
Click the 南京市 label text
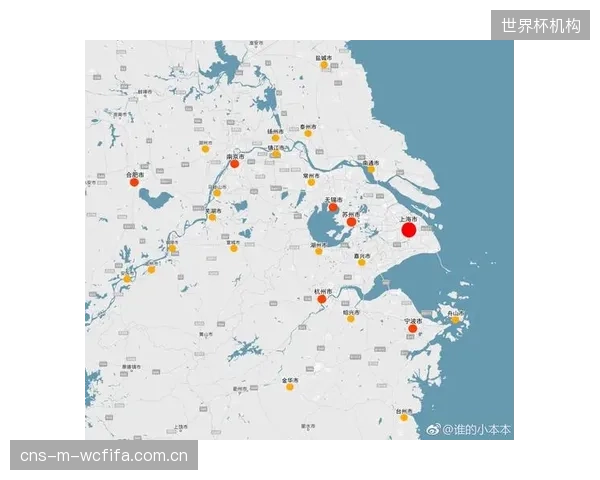[235, 157]
